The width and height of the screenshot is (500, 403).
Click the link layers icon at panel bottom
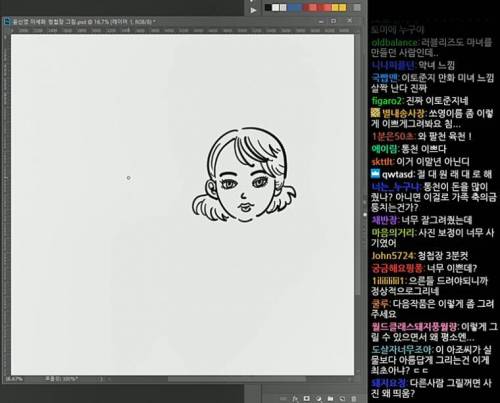(283, 399)
